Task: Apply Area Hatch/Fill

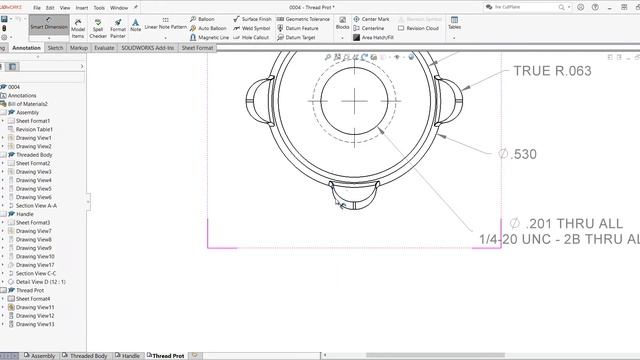Action: click(x=373, y=38)
